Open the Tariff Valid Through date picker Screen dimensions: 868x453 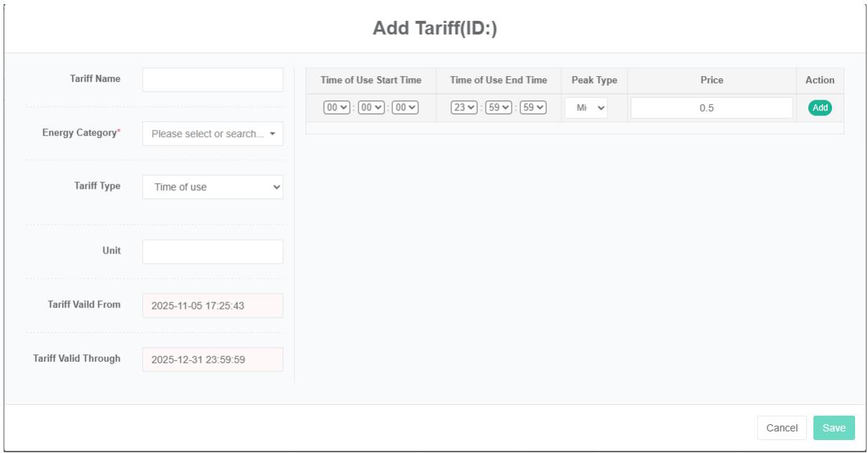[213, 359]
